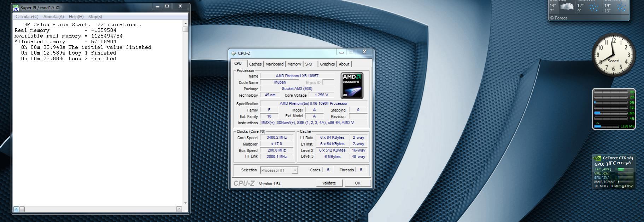Open the Foreca link in weather gadget
Screen dimensions: 644x222
click(559, 18)
